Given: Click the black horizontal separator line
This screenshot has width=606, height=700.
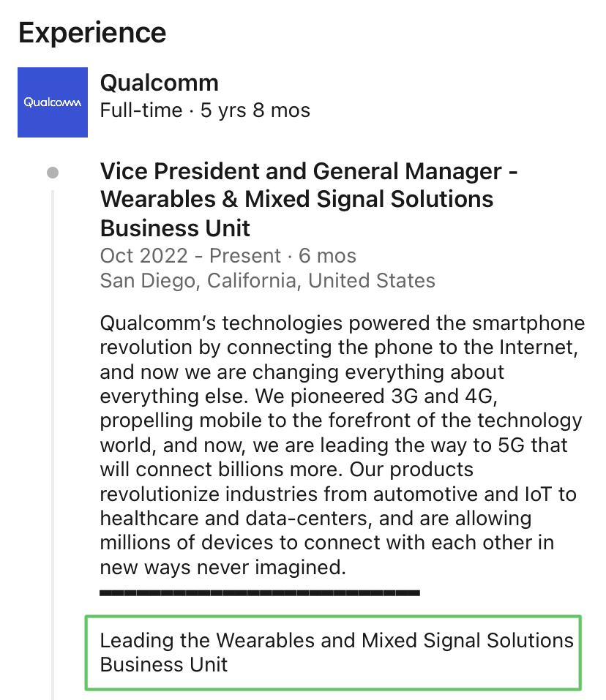Looking at the screenshot, I should point(259,592).
